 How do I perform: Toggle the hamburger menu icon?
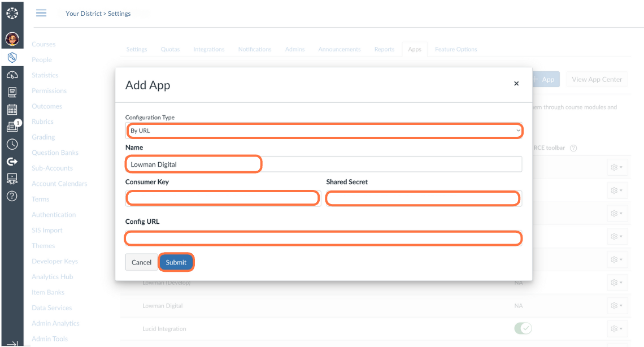pos(41,13)
